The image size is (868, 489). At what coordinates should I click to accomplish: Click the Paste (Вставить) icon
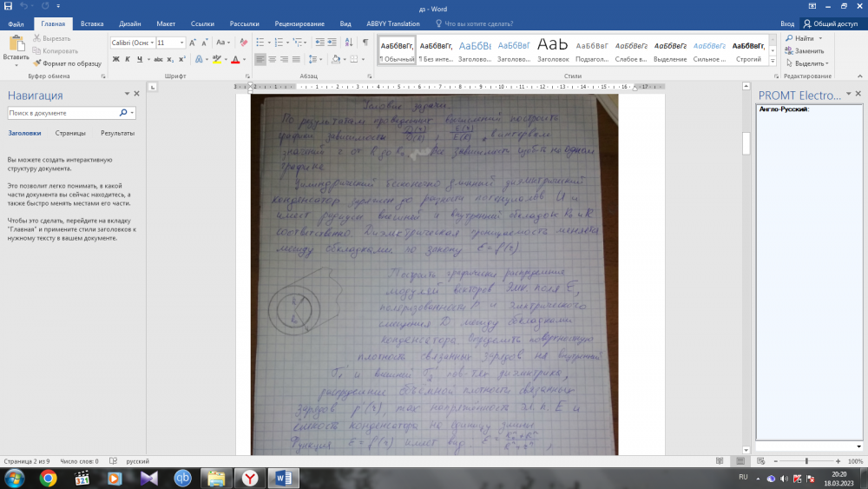(16, 43)
